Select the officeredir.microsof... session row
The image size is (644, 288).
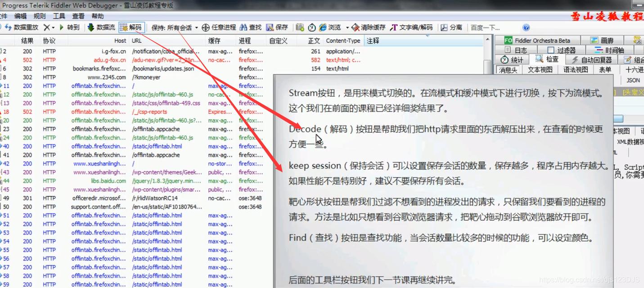pyautogui.click(x=137, y=198)
